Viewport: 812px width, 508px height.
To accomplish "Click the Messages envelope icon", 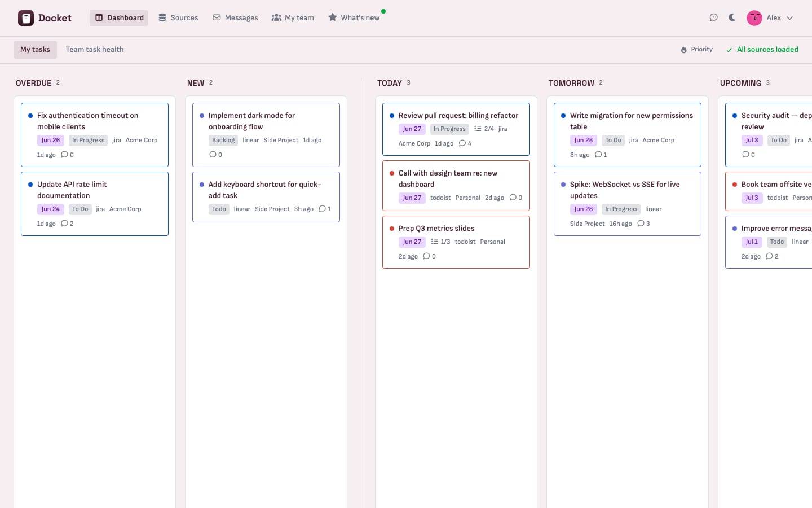I will tap(217, 18).
